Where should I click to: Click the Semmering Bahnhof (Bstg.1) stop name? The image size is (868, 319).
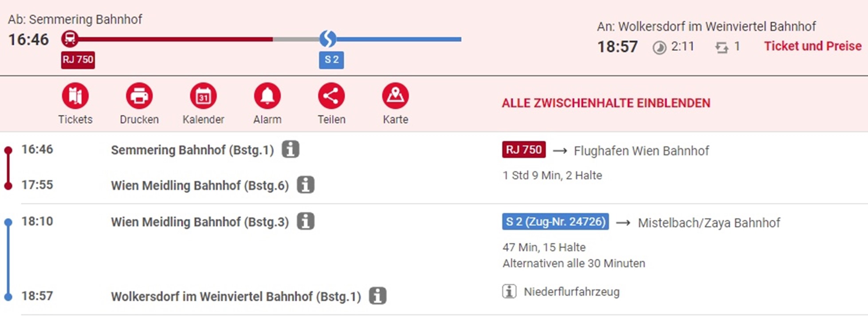click(x=192, y=150)
